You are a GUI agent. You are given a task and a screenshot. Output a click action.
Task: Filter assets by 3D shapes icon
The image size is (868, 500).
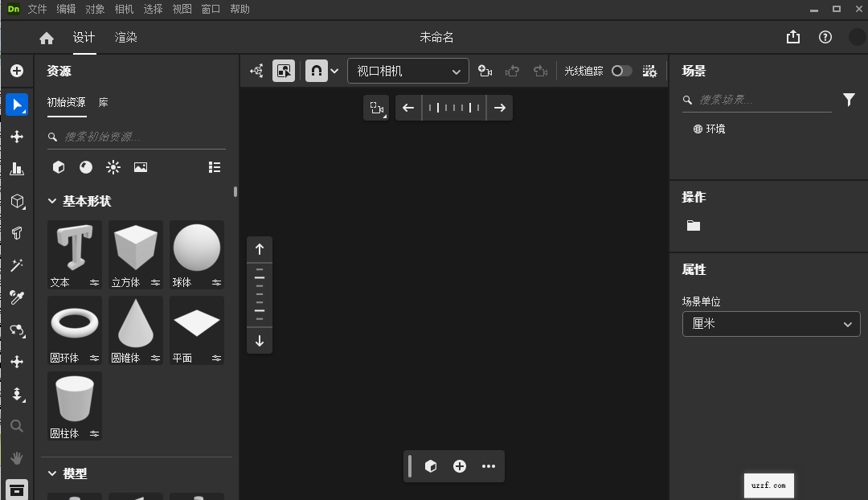(x=58, y=167)
